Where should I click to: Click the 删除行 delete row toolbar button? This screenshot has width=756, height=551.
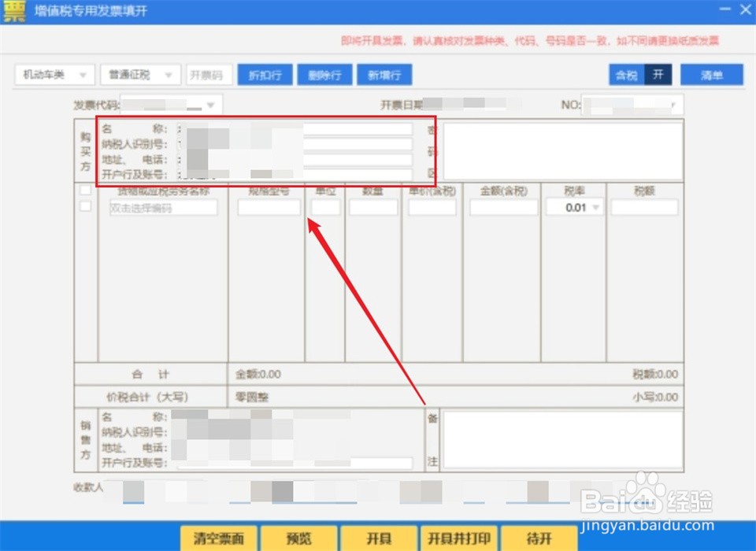coord(324,74)
